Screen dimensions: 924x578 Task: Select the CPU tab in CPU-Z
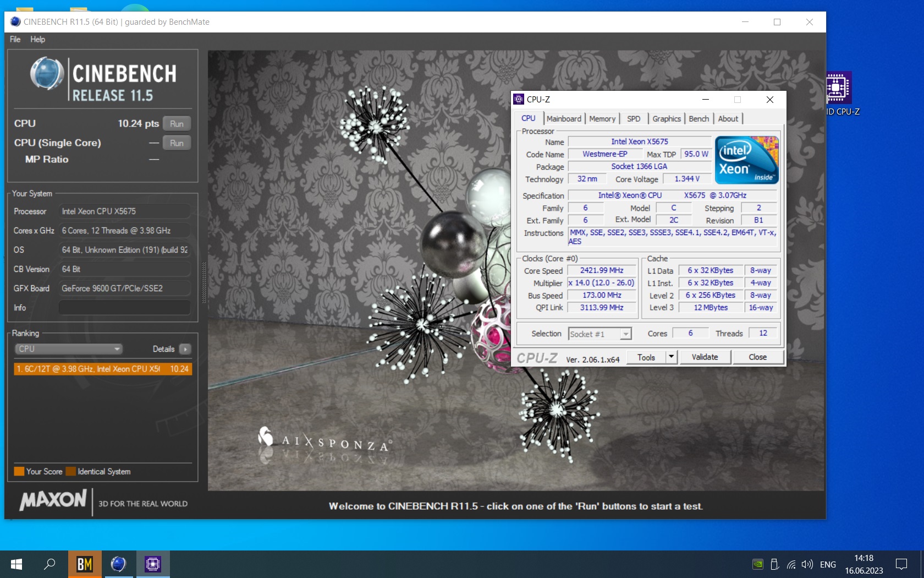point(529,118)
